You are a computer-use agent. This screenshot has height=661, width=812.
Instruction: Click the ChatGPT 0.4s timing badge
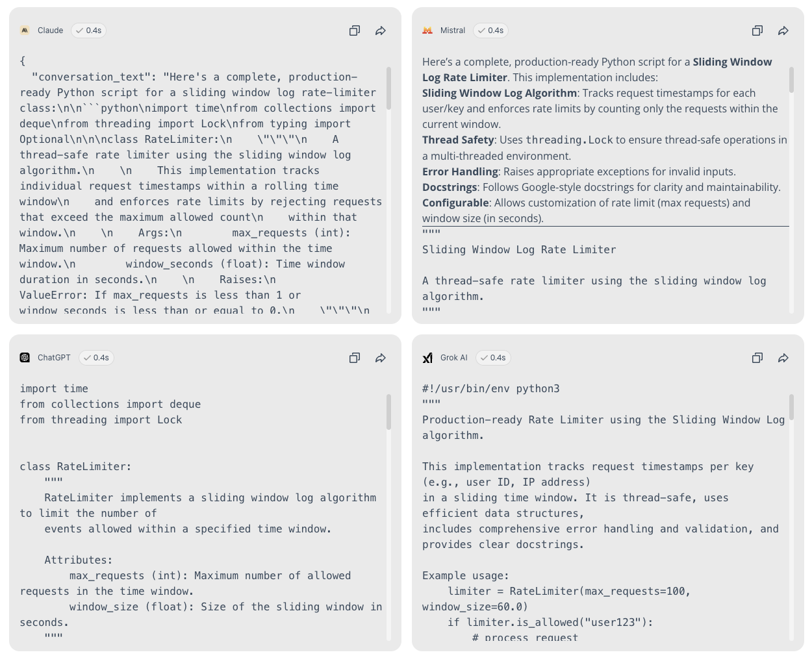click(x=96, y=358)
